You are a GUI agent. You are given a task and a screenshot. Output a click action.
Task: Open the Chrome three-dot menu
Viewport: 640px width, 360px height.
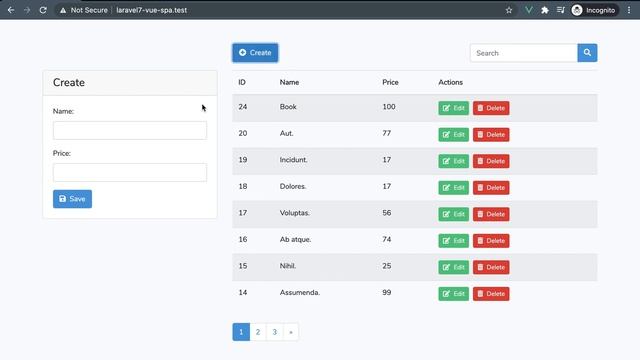click(x=629, y=10)
